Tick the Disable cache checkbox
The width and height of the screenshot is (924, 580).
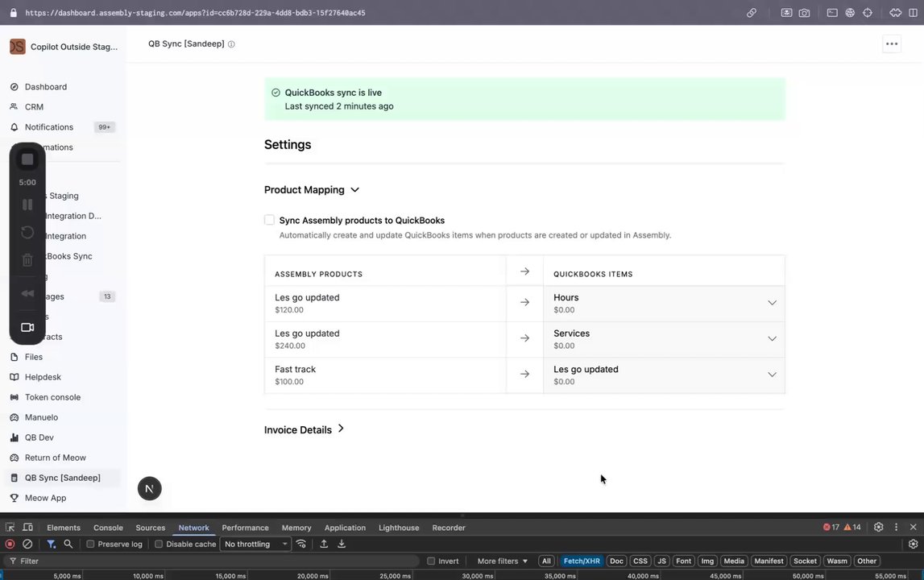[x=159, y=545]
